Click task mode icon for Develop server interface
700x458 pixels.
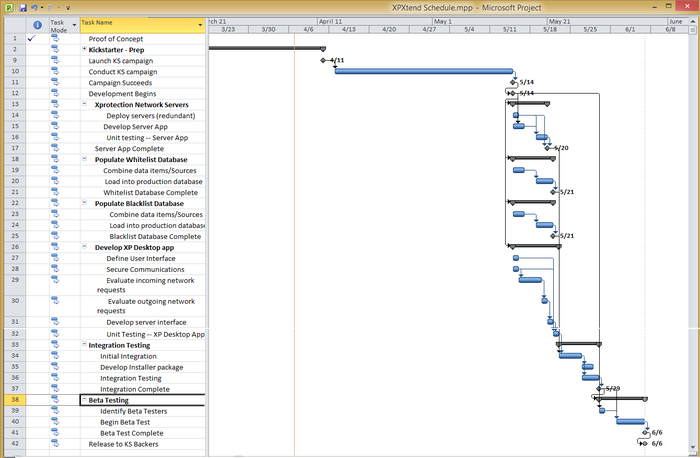coord(55,321)
